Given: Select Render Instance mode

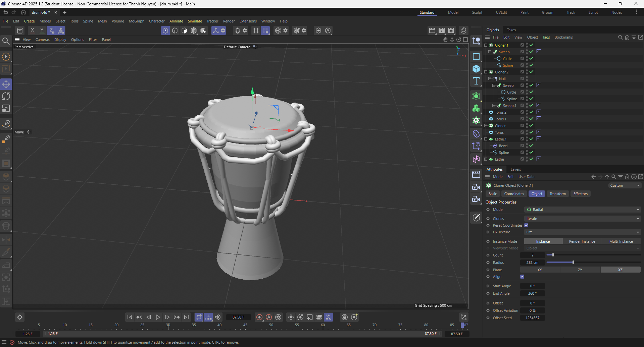Looking at the screenshot, I should coord(582,241).
